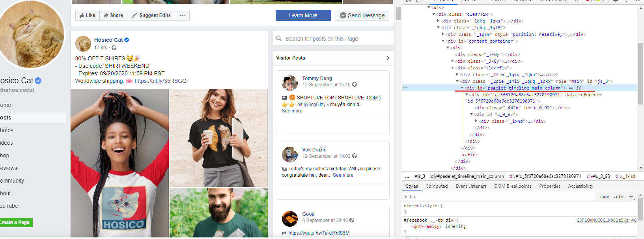
Task: Expand Visitor Posts with the chevron arrow
Action: [388, 58]
